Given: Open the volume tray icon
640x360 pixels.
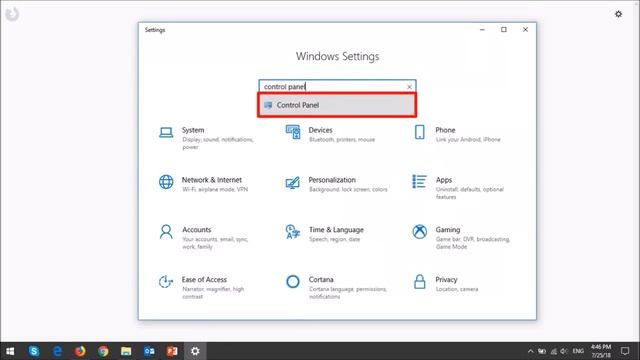Looking at the screenshot, I should [564, 351].
